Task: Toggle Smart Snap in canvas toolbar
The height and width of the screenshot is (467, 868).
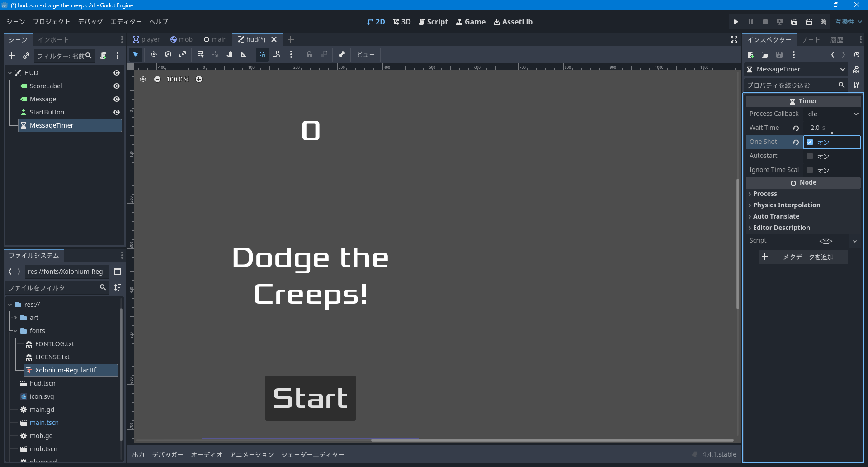Action: 262,55
